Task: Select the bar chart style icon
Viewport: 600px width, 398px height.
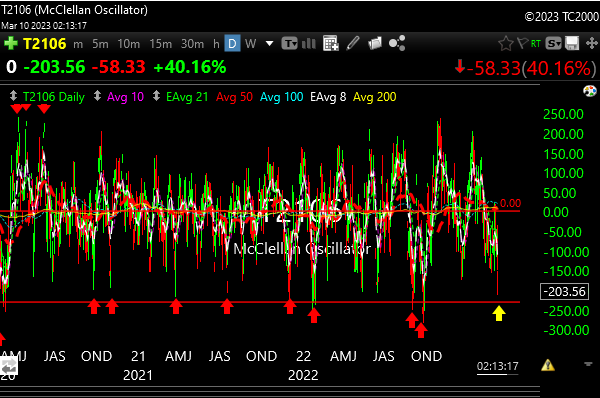Action: (x=309, y=44)
